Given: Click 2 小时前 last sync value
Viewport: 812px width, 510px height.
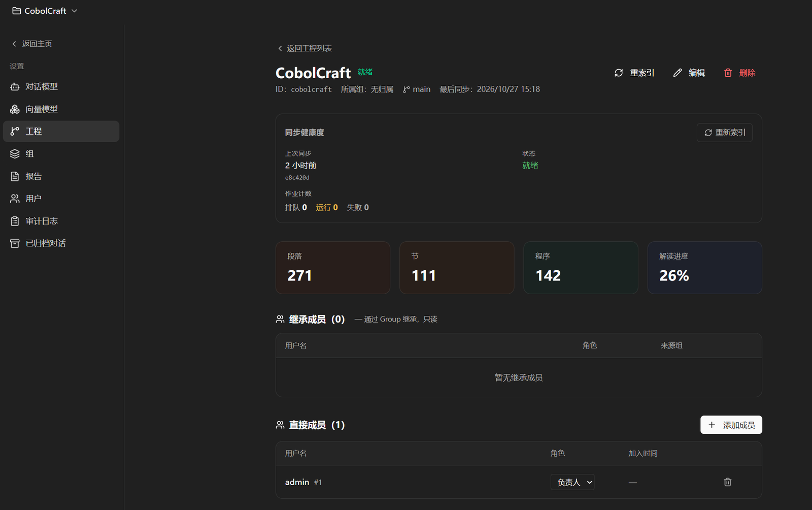Looking at the screenshot, I should coord(300,165).
